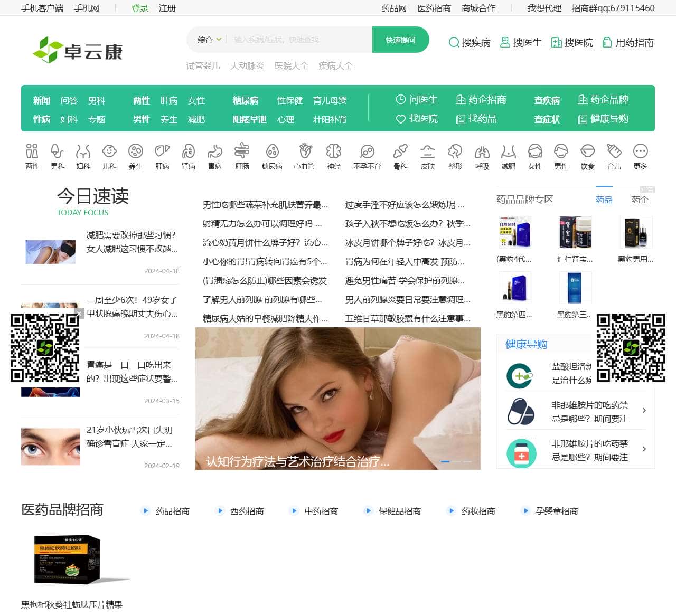
Task: Open the 汇仁肾宝 product thumbnail
Action: (x=575, y=232)
